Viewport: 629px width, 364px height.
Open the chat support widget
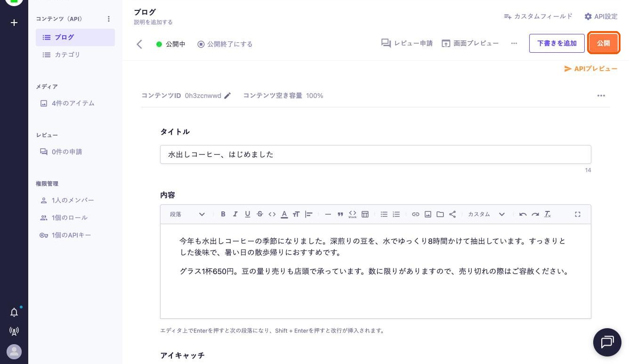607,342
